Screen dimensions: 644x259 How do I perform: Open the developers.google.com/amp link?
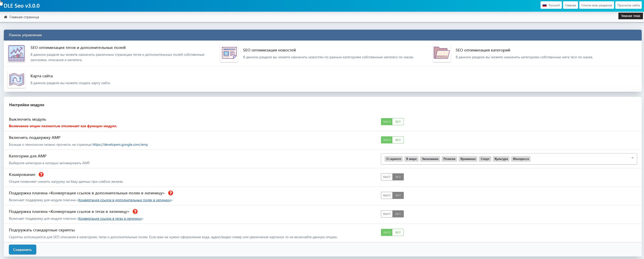click(x=120, y=145)
